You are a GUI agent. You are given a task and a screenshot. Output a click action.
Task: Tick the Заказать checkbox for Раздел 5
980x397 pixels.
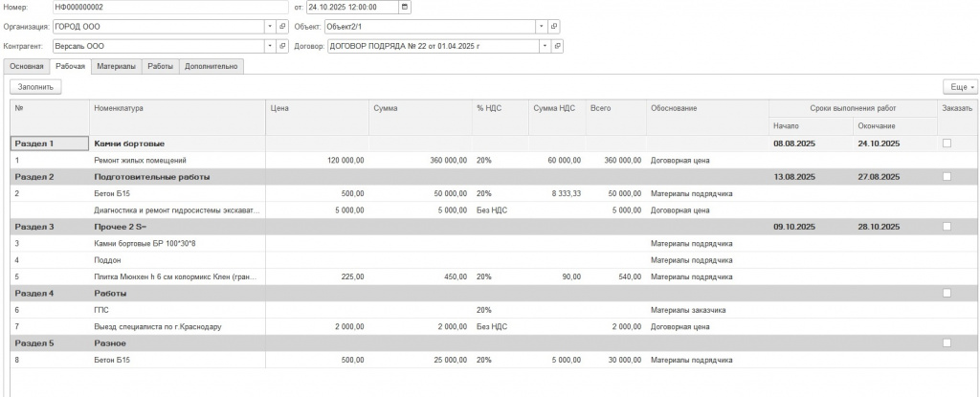pyautogui.click(x=947, y=342)
